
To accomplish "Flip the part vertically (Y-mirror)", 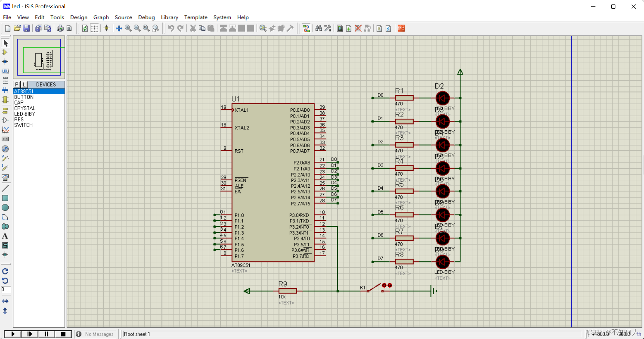I will (x=5, y=311).
